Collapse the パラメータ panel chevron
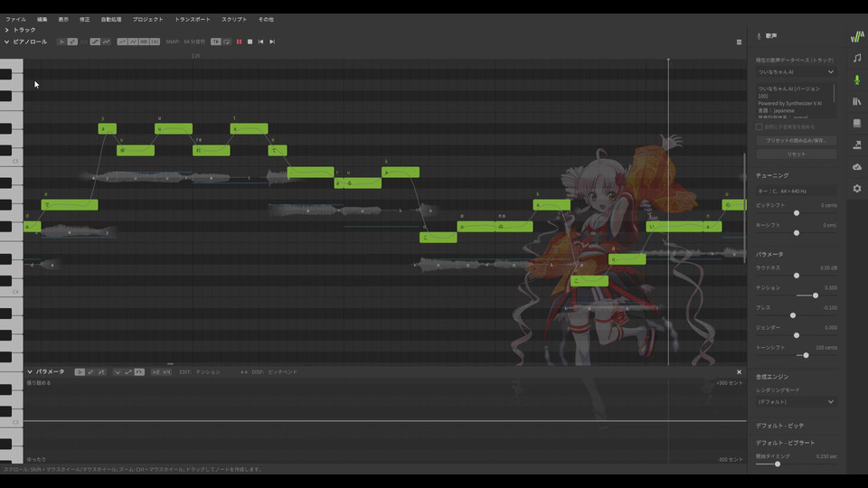Screen dimensions: 868x488 [x=30, y=371]
